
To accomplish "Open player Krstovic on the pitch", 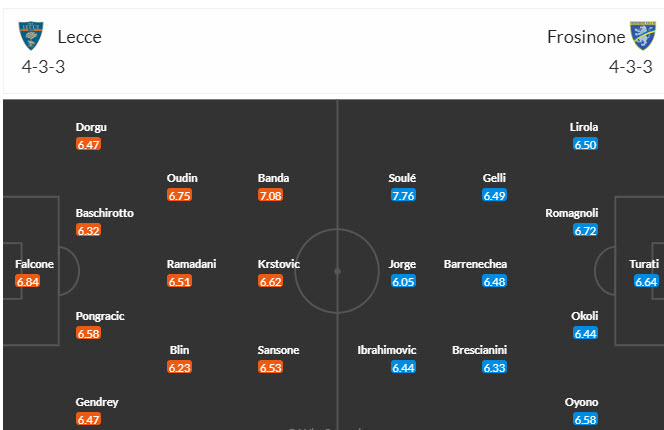I will (x=279, y=265).
